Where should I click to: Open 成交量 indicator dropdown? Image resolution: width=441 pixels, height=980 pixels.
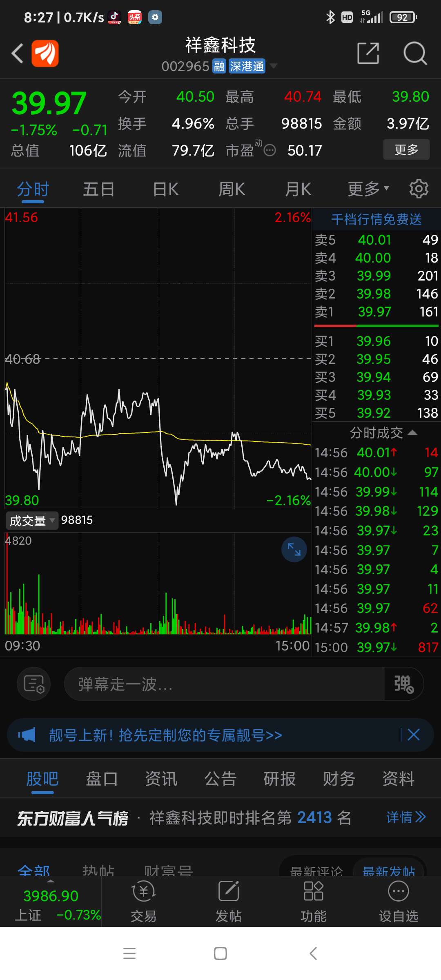click(32, 521)
